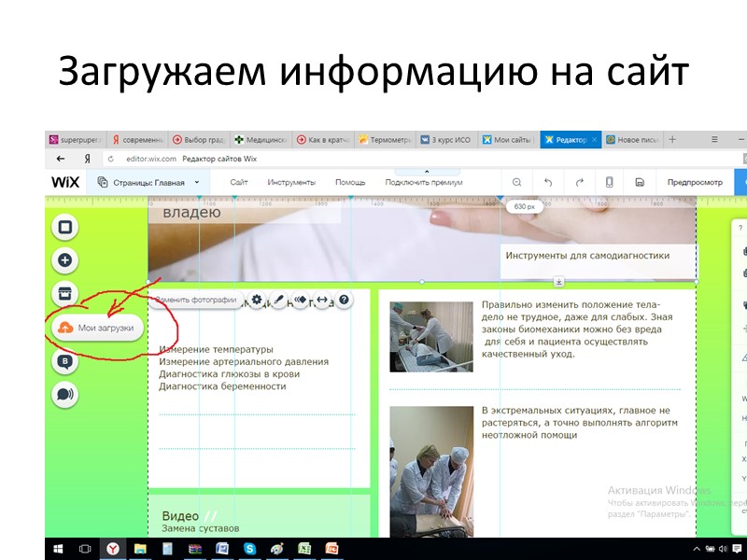Open gallery settings gear icon
The width and height of the screenshot is (747, 560).
(x=256, y=300)
